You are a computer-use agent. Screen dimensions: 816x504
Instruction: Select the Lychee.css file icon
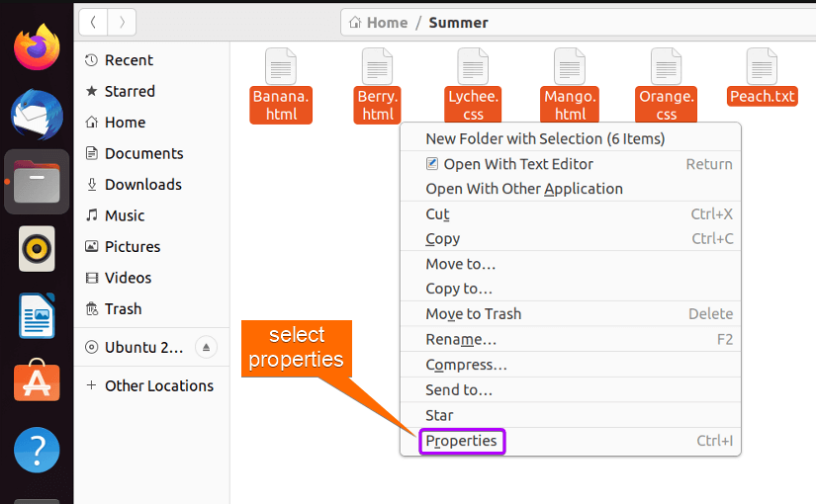(x=473, y=66)
